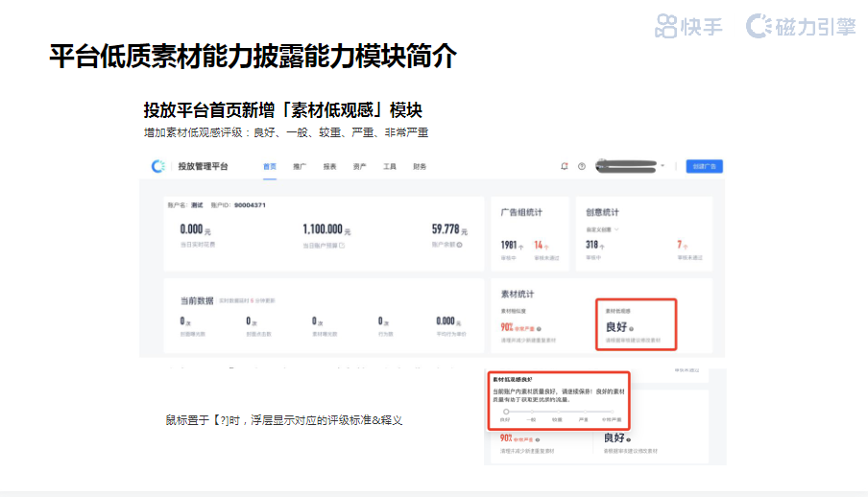
Task: Click the blue 创建广告 button
Action: 704,167
